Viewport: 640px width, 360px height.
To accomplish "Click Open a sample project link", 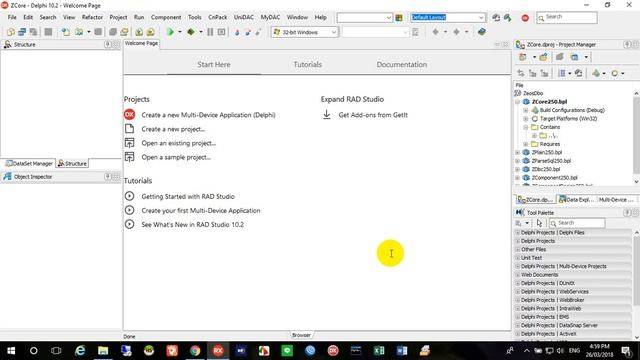I will click(176, 157).
